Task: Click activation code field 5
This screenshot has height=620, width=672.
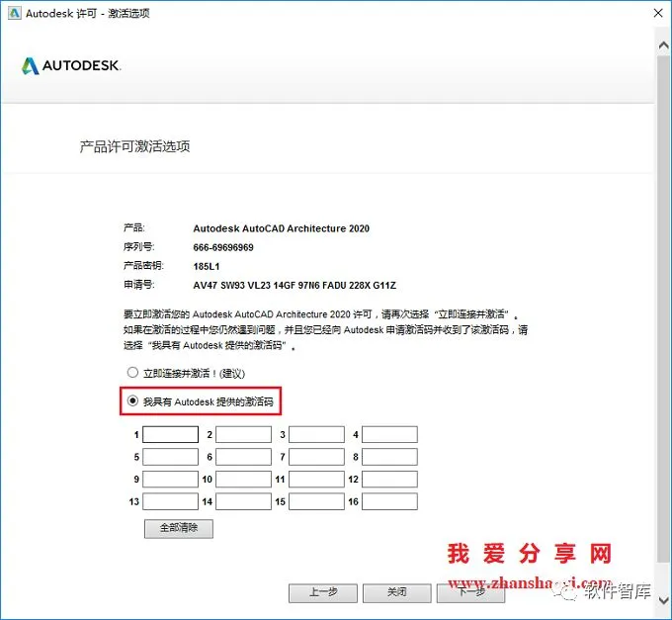Action: click(x=171, y=457)
